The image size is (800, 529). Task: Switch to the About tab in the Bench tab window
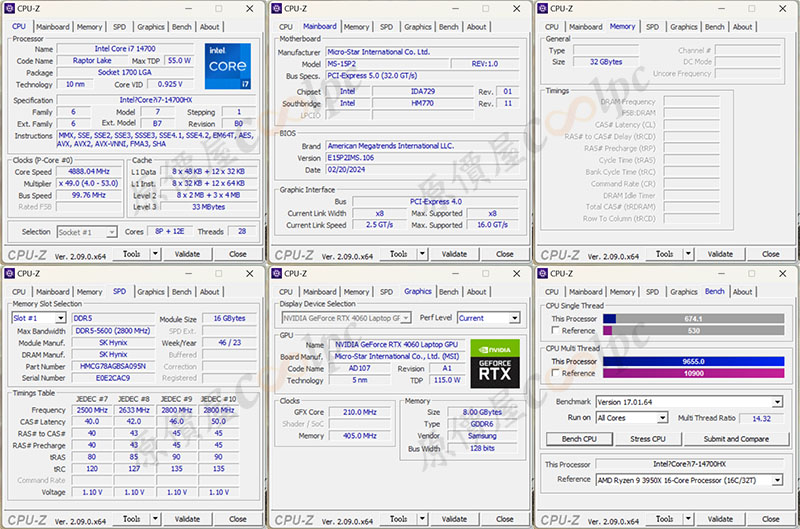(x=742, y=292)
